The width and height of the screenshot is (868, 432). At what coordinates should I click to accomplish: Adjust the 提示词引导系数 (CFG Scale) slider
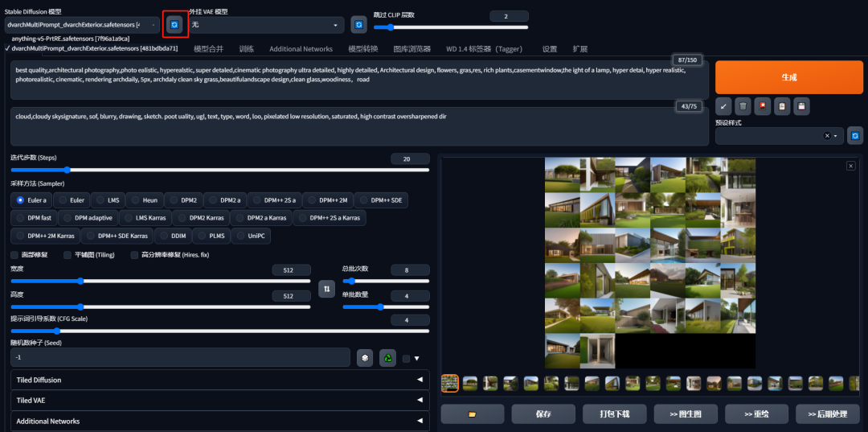pyautogui.click(x=219, y=331)
